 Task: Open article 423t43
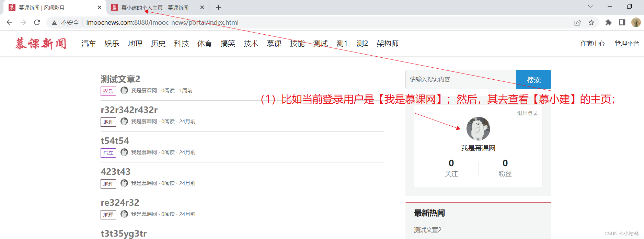116,172
